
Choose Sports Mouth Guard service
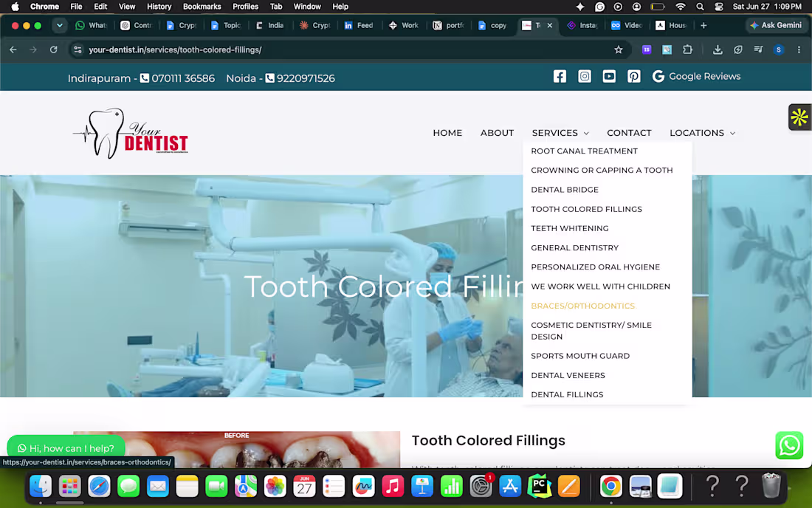coord(580,357)
